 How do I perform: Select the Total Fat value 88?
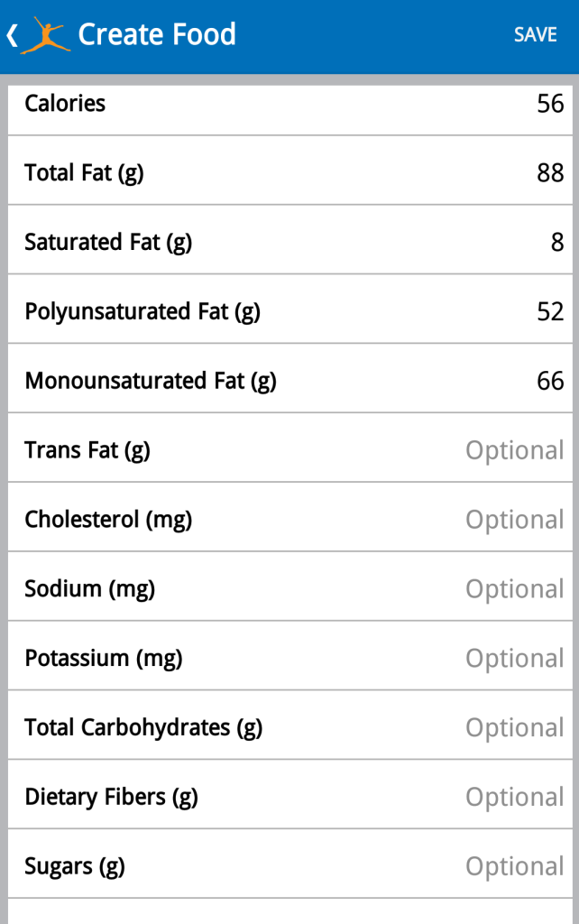click(549, 173)
